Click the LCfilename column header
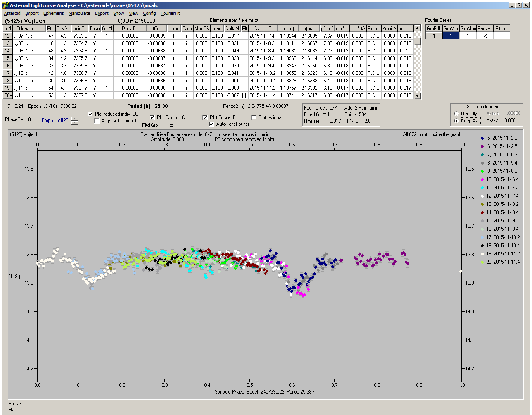This screenshot has width=532, height=415. (x=29, y=29)
